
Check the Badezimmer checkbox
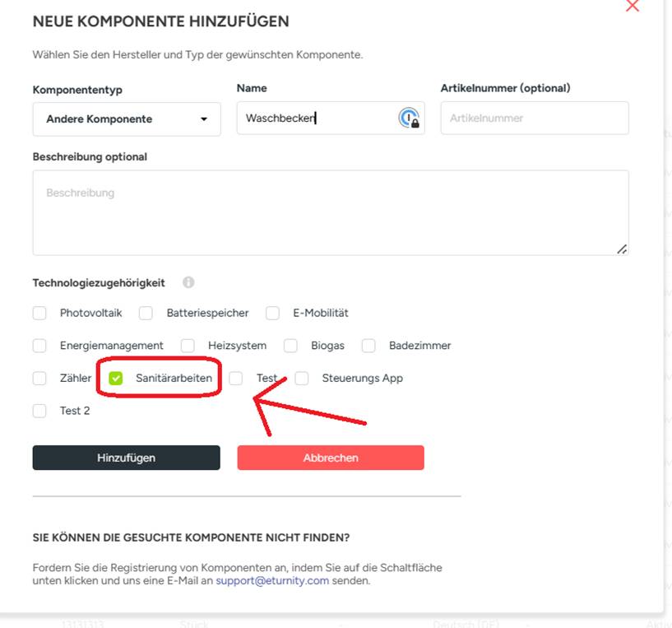point(368,346)
